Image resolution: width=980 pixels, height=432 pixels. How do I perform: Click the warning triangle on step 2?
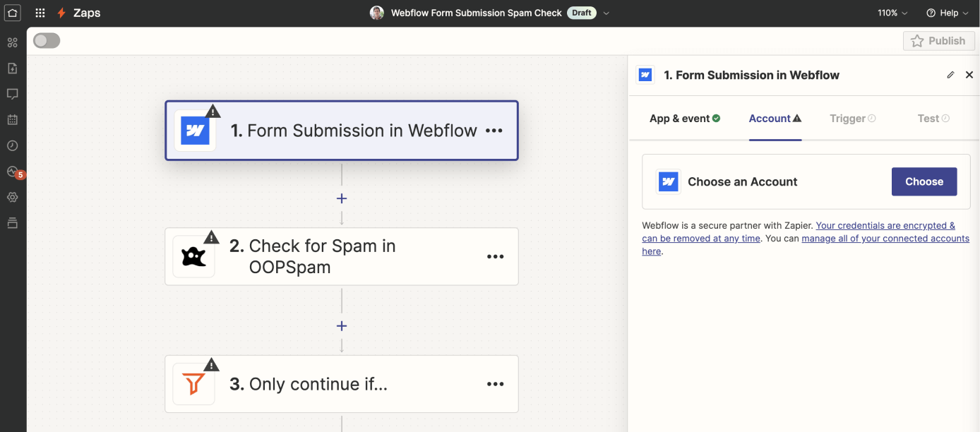pos(211,237)
